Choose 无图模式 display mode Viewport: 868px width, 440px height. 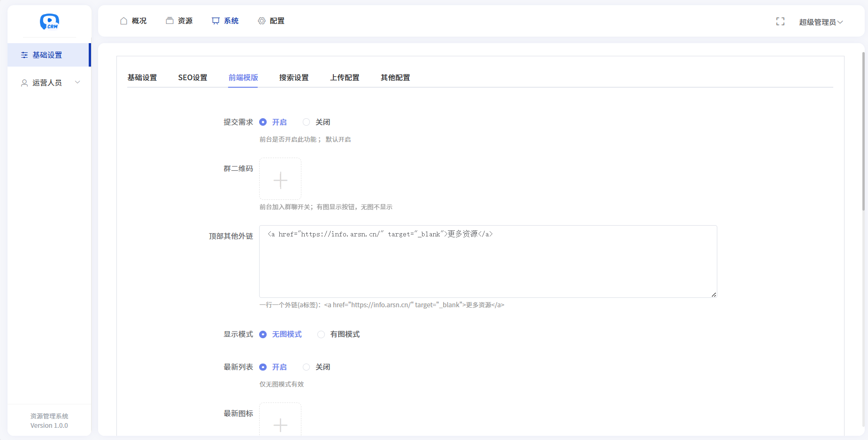click(281, 334)
